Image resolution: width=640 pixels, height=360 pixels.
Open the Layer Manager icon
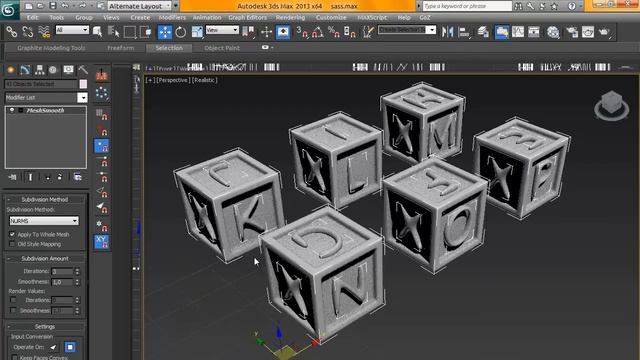coord(483,31)
